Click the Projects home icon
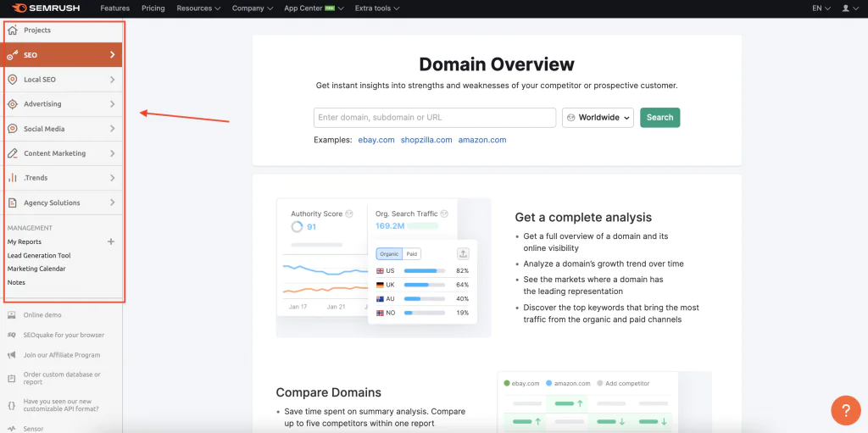This screenshot has height=433, width=868. [13, 30]
